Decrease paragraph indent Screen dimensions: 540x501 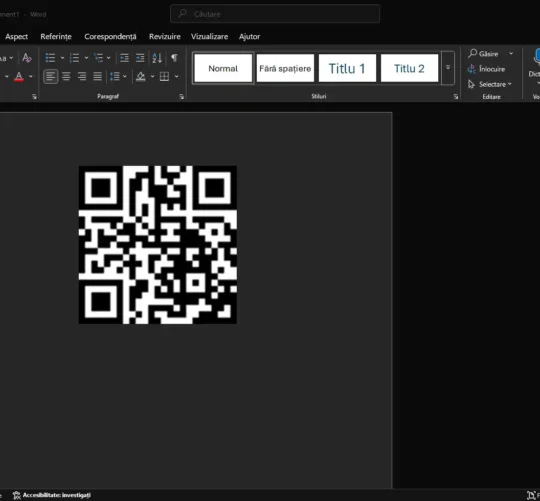124,58
